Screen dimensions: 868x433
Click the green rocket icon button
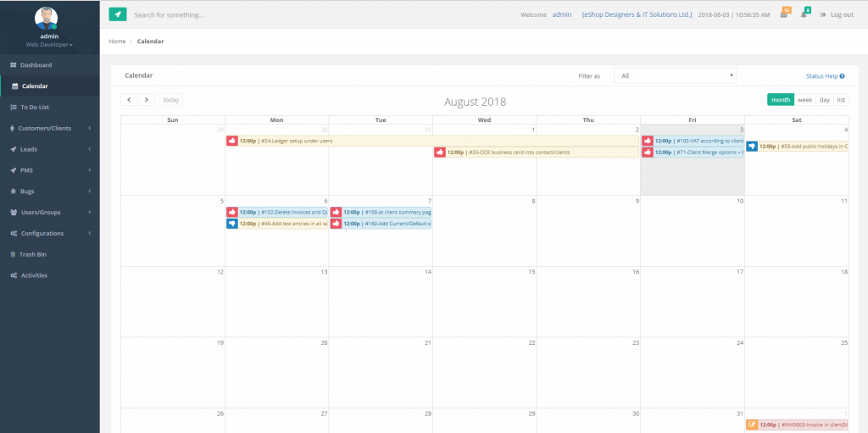pyautogui.click(x=118, y=14)
